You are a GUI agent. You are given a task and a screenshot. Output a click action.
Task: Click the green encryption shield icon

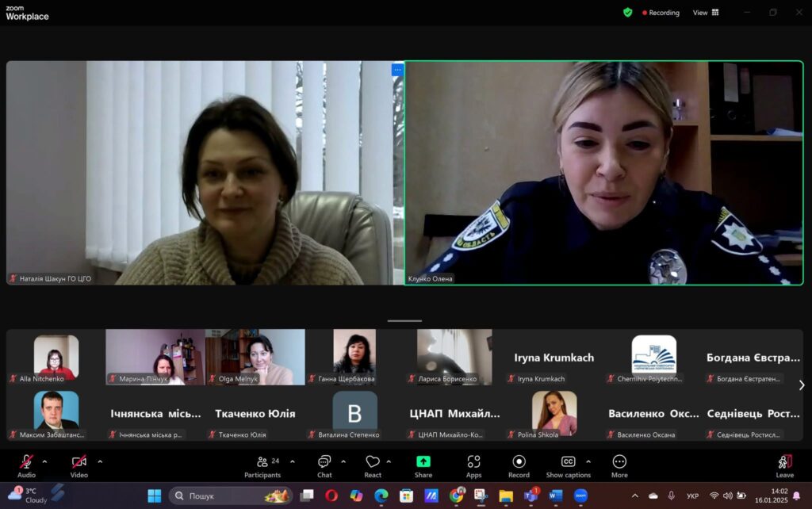pos(628,13)
